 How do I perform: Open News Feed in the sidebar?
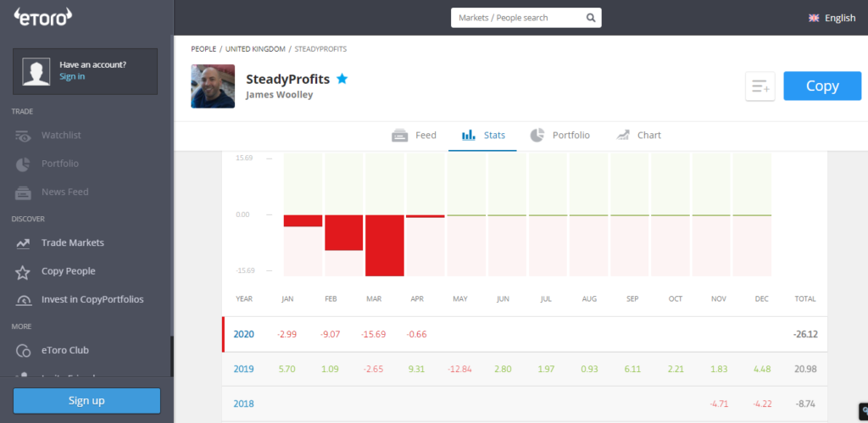pos(64,192)
